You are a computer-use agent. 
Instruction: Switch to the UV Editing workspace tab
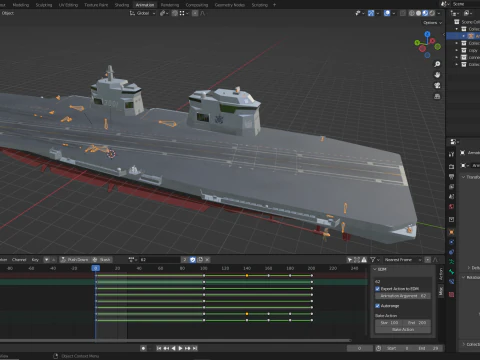point(68,5)
